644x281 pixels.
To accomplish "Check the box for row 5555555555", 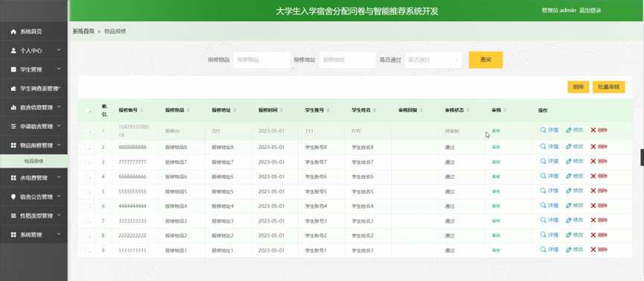I will pyautogui.click(x=87, y=192).
